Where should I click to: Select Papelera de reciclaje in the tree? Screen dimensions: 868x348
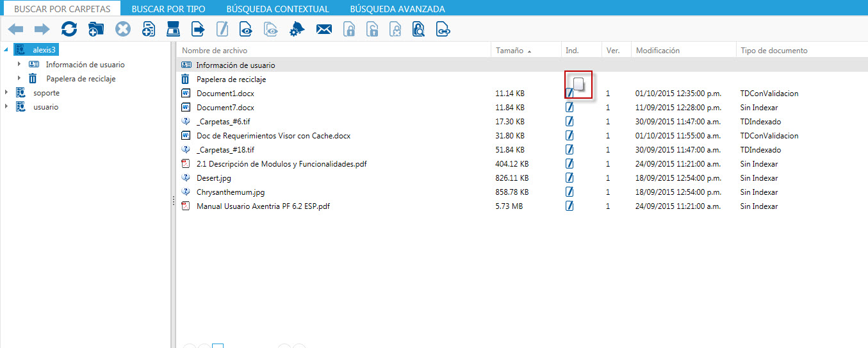[81, 78]
